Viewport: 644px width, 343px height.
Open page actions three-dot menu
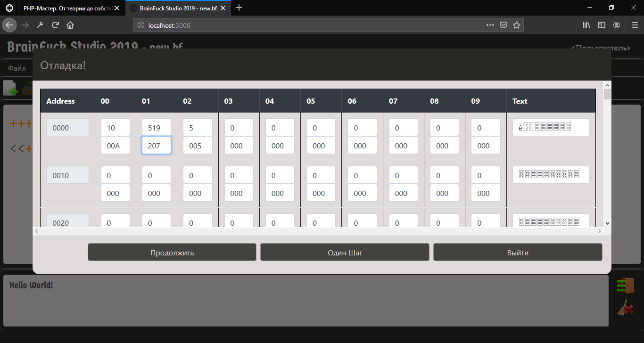[x=490, y=25]
